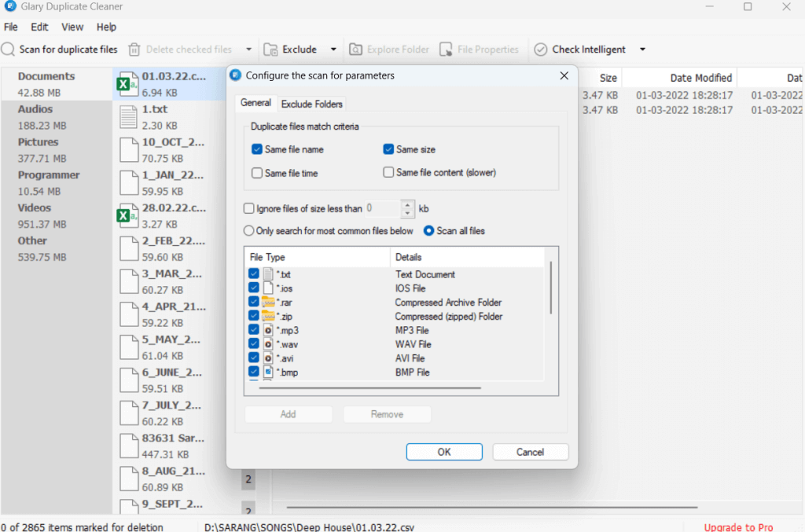The height and width of the screenshot is (532, 805).
Task: Select the 3_MAR_2... file icon
Action: click(x=128, y=281)
